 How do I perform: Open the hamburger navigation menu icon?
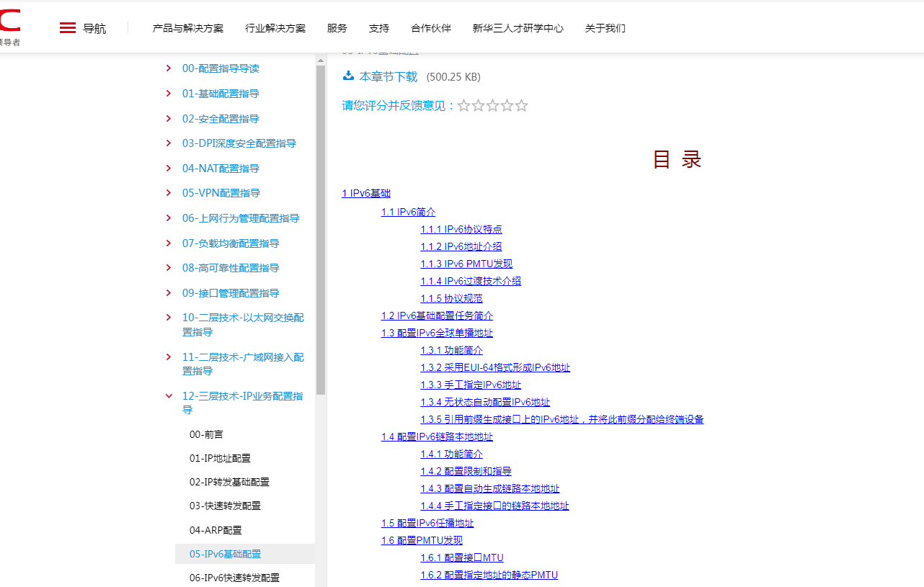[68, 28]
